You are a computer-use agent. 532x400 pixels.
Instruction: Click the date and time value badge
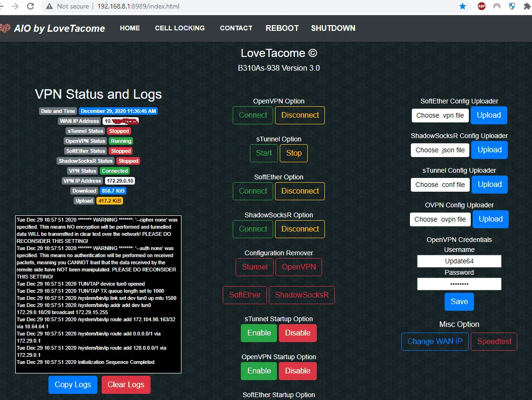click(118, 111)
